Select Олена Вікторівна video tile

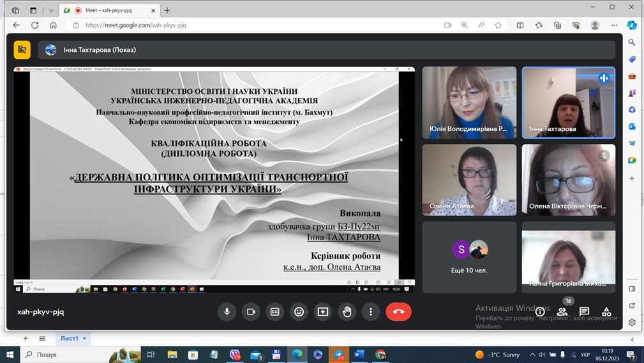(569, 180)
